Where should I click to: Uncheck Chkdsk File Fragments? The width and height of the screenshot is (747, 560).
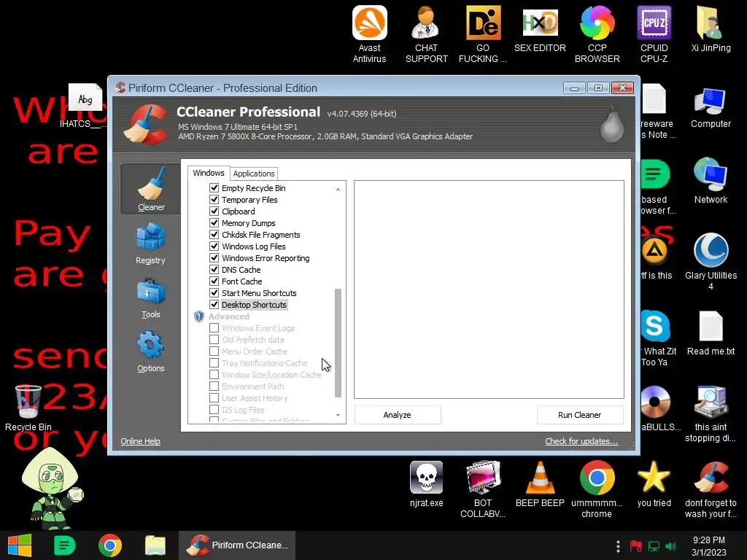tap(214, 235)
